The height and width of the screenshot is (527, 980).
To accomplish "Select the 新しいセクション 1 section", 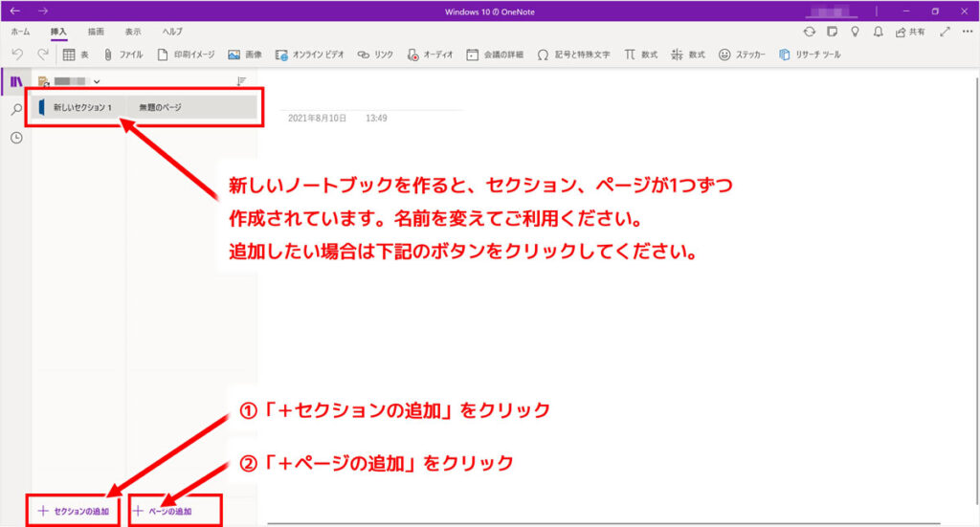I will [80, 107].
